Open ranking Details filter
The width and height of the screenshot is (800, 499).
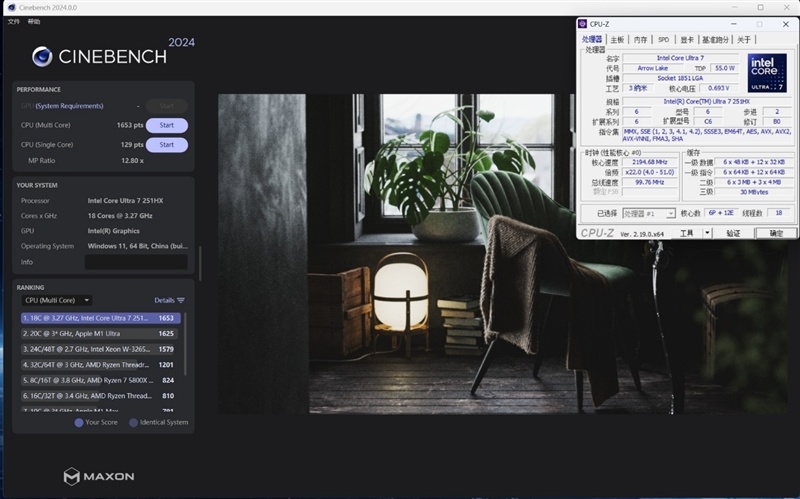click(169, 301)
